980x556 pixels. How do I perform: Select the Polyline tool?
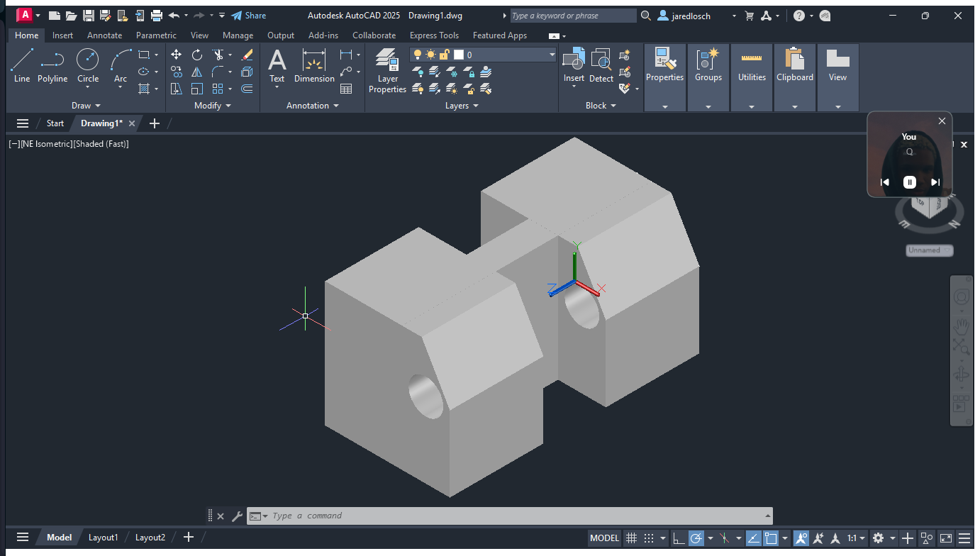(x=52, y=65)
